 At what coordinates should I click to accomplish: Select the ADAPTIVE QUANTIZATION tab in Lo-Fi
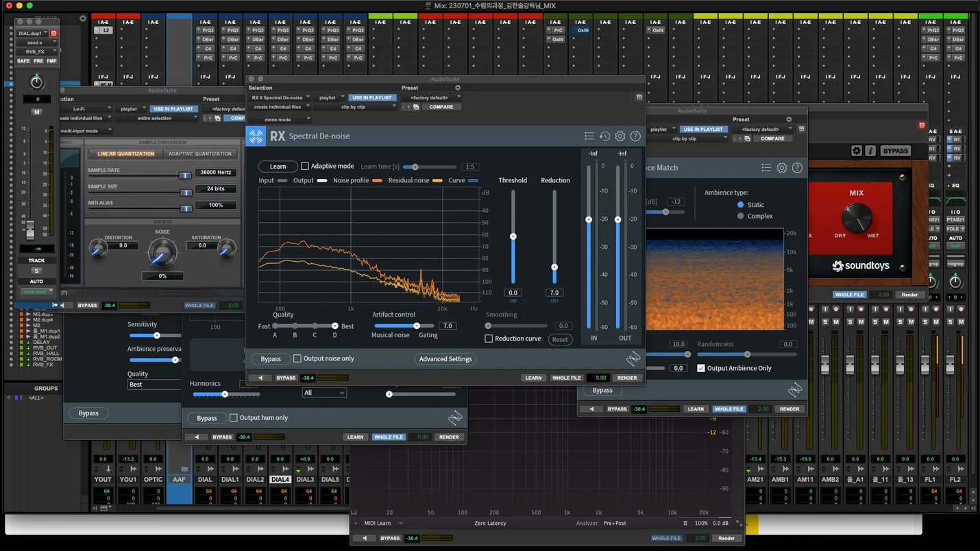tap(200, 154)
